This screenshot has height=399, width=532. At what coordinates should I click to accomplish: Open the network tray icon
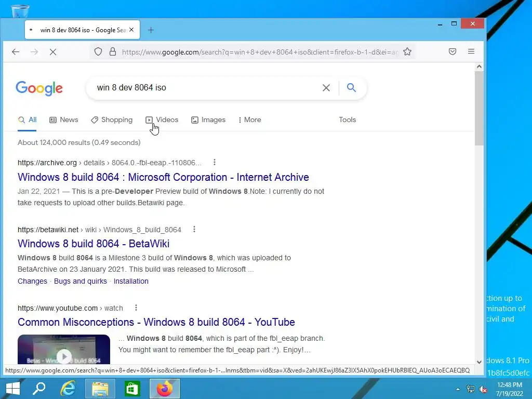471,389
